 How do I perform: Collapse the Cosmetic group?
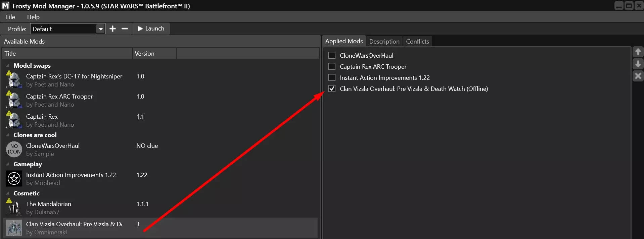(x=7, y=193)
